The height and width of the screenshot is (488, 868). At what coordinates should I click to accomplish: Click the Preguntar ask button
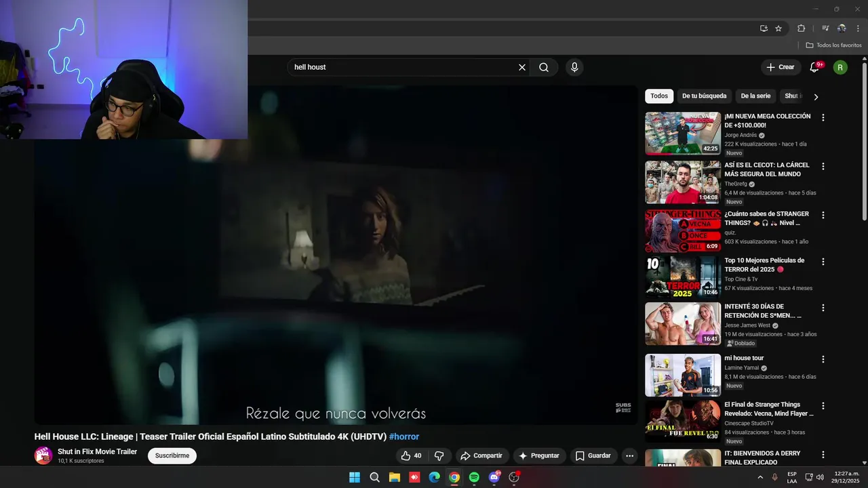[539, 455]
